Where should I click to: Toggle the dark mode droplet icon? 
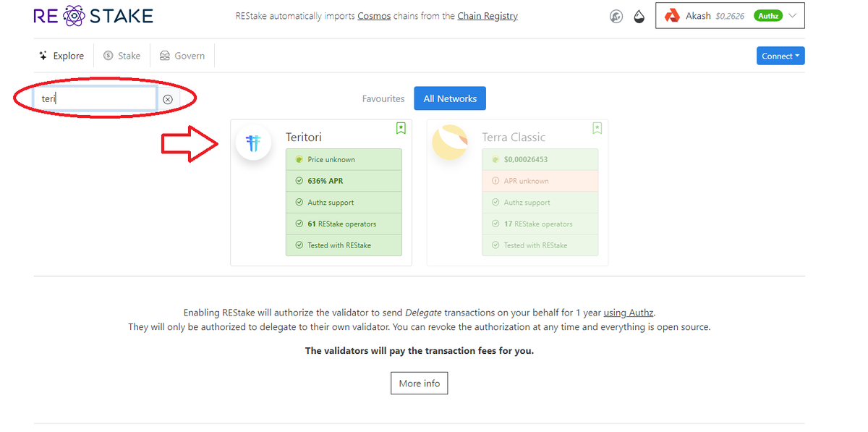pyautogui.click(x=639, y=16)
